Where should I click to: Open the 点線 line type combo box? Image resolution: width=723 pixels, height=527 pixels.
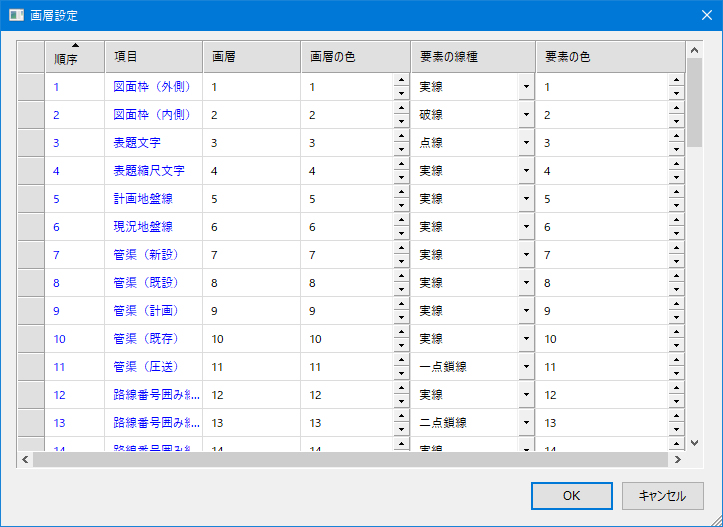(526, 143)
